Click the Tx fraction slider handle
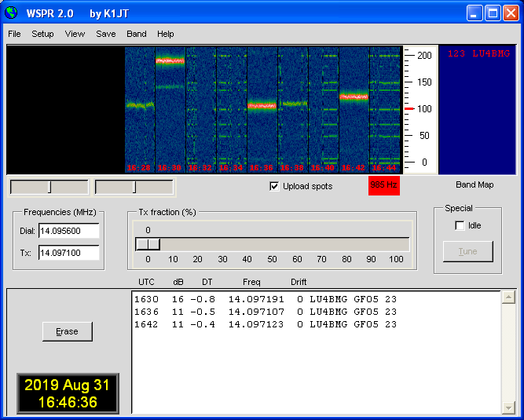This screenshot has width=524, height=420. [148, 244]
